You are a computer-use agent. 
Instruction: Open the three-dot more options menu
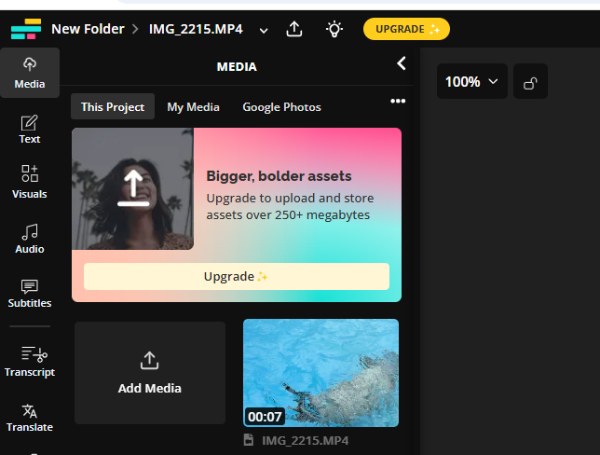coord(398,101)
